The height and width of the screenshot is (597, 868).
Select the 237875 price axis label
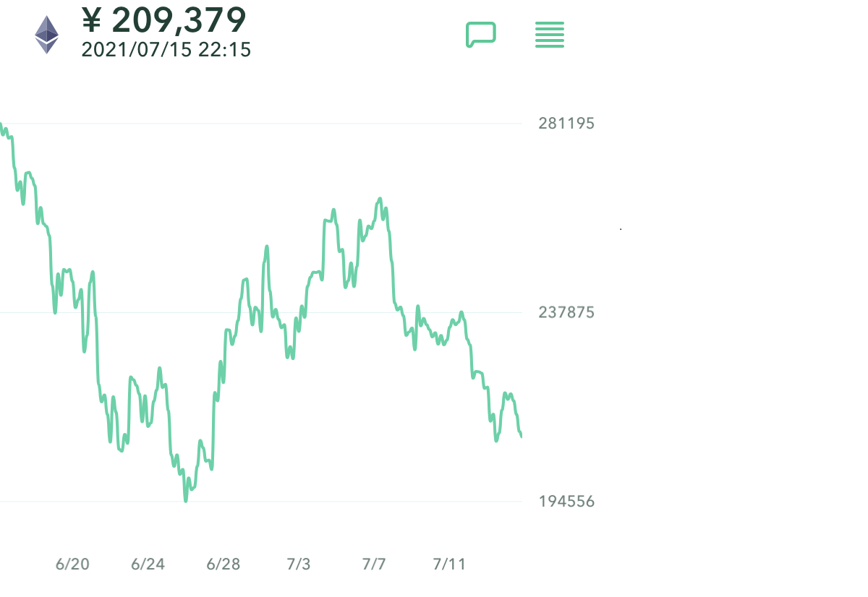coord(566,312)
